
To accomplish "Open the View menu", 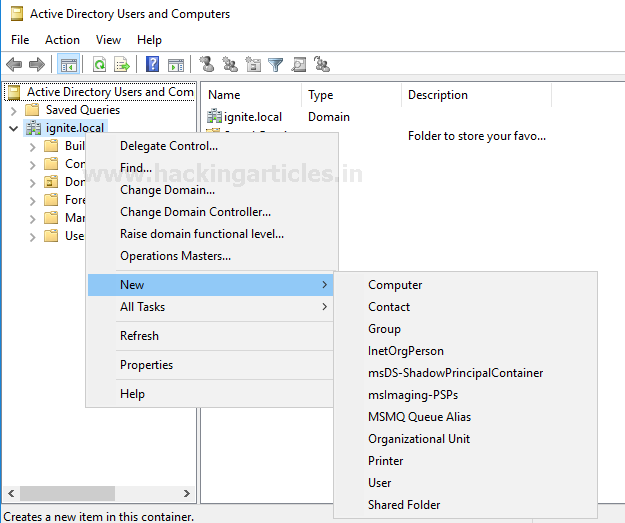I will point(108,40).
